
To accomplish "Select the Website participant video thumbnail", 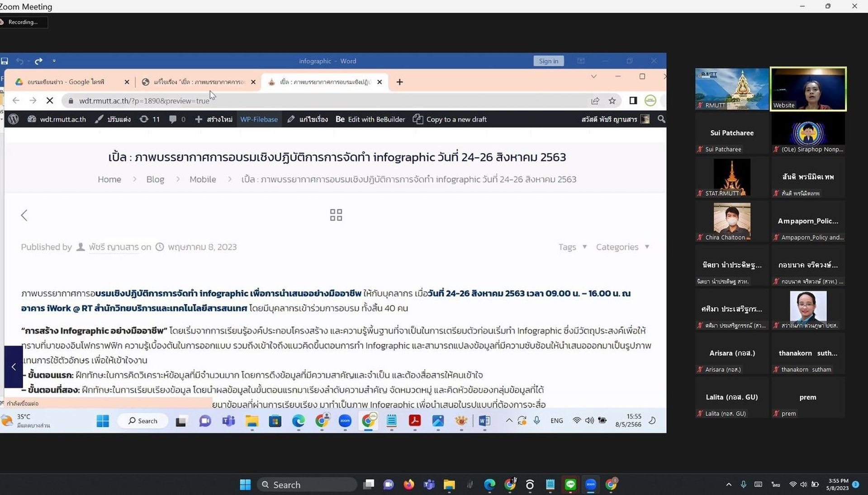I will tap(808, 89).
